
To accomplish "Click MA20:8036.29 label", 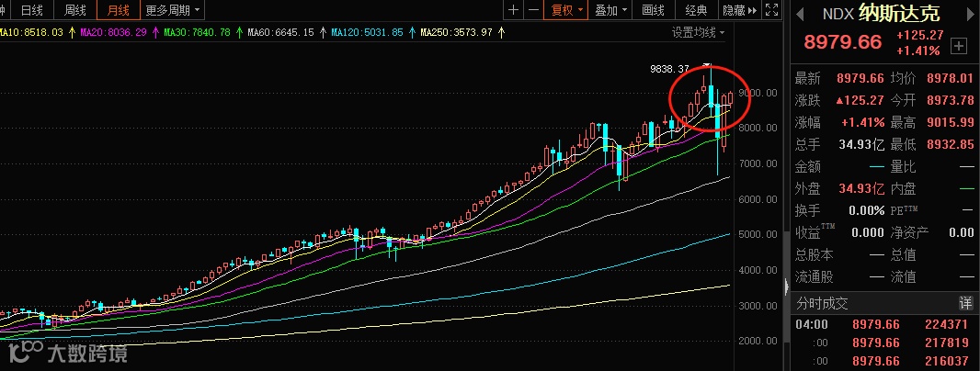I will click(x=113, y=32).
